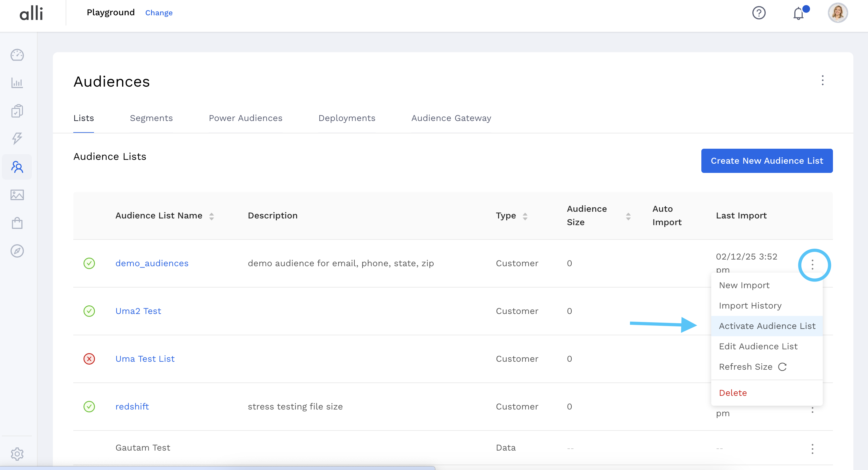Open the image creatives sidebar icon

[17, 195]
